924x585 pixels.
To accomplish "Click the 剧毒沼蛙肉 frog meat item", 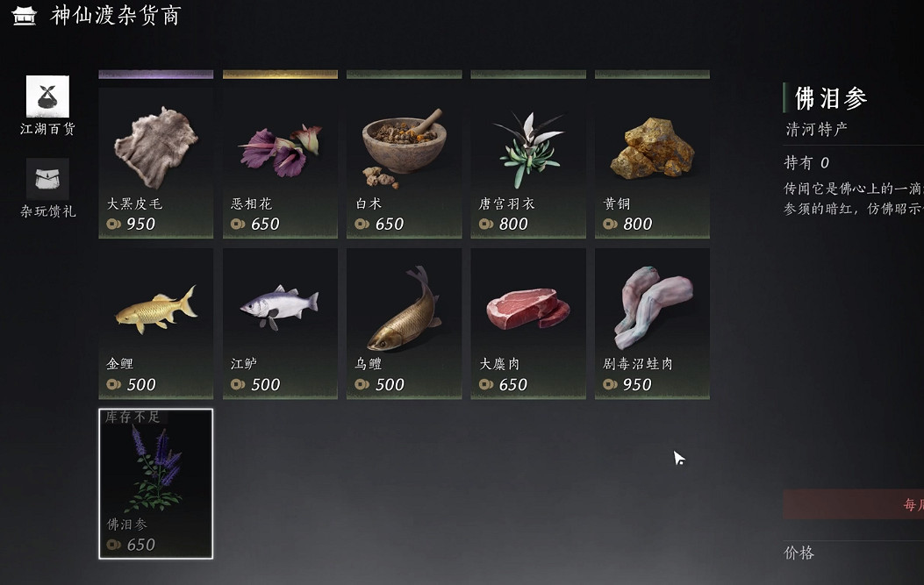I will pyautogui.click(x=652, y=324).
